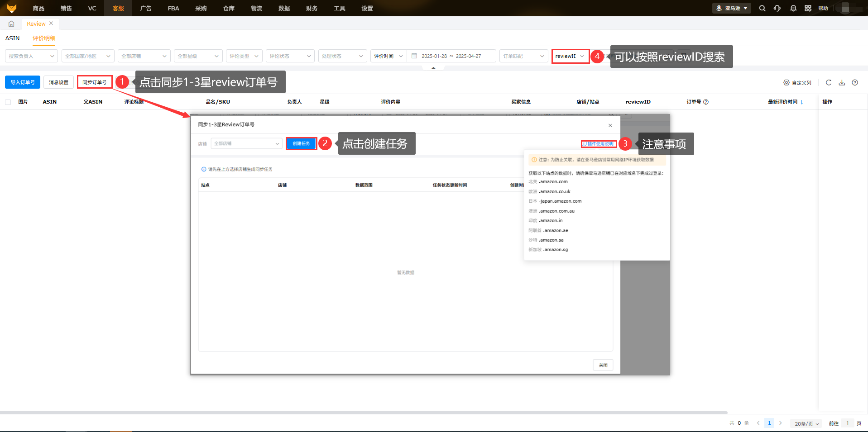The image size is (868, 432).
Task: Open the 商品 menu
Action: point(38,8)
